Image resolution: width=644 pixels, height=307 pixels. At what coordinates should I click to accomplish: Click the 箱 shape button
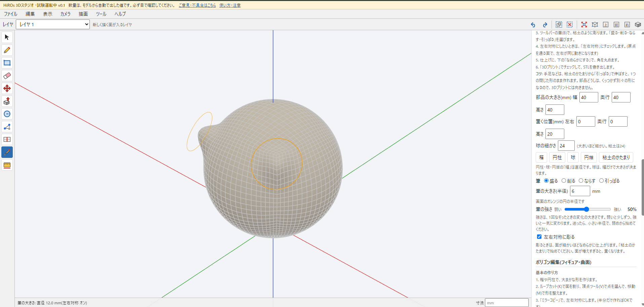[x=541, y=158]
